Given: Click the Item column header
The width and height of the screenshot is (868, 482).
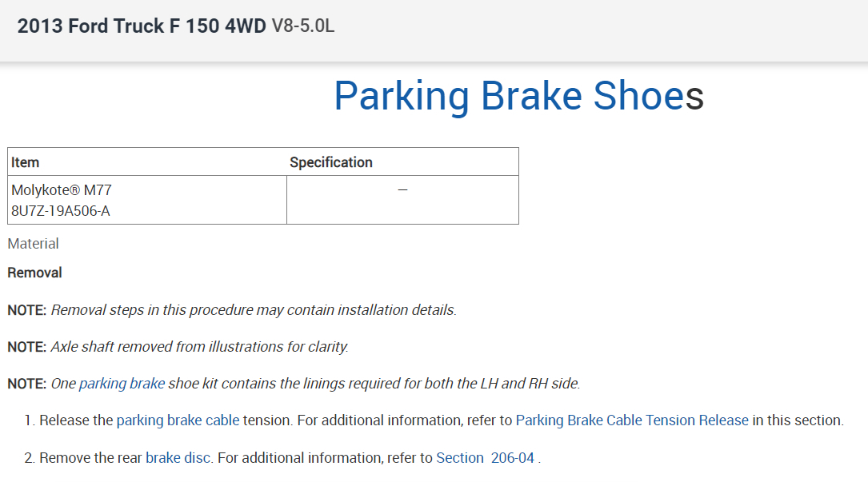Looking at the screenshot, I should tap(25, 162).
